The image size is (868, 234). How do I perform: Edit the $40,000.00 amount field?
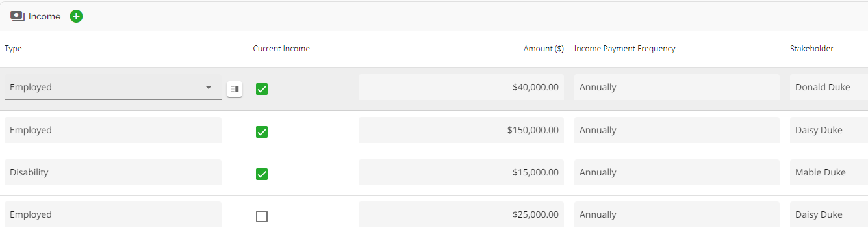(x=461, y=87)
